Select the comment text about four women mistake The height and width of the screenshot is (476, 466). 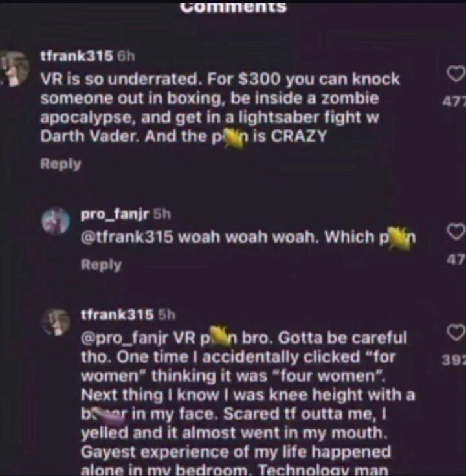coord(248,404)
